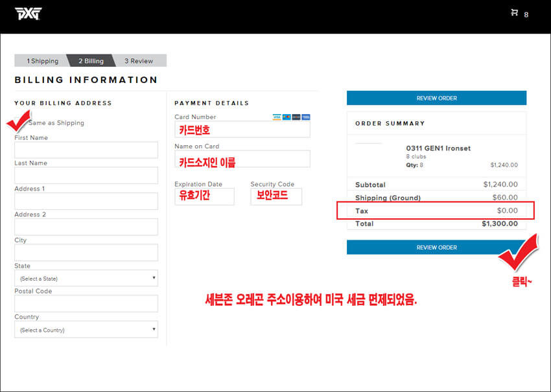Click the Last Name input field
The image size is (551, 392).
pos(86,176)
